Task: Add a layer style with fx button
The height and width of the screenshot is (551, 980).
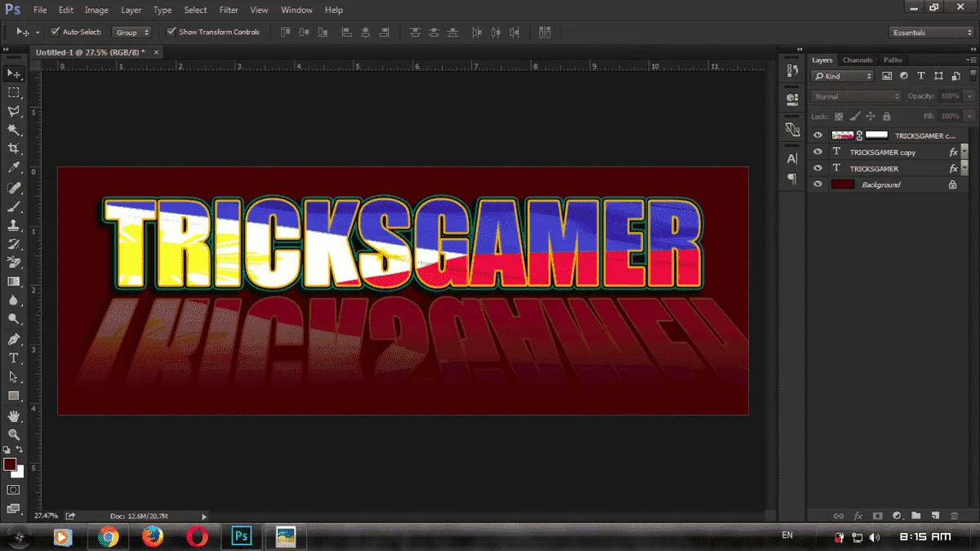Action: click(x=858, y=516)
